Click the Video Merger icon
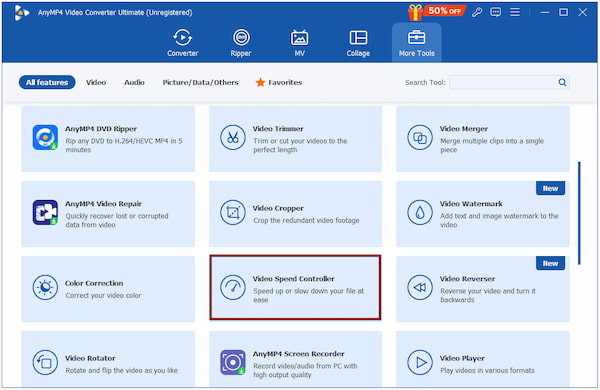600x390 pixels. 420,137
